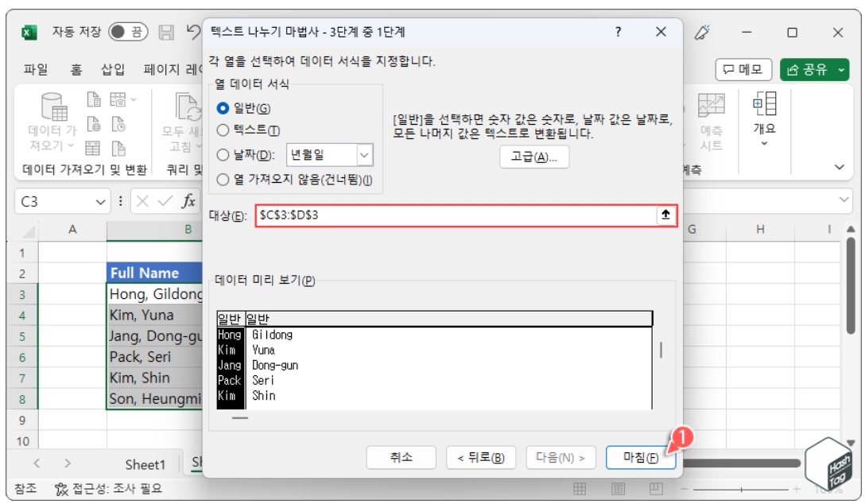Open the Page Layout (페이지 레이아웃) tab
The image size is (865, 504).
[x=173, y=69]
